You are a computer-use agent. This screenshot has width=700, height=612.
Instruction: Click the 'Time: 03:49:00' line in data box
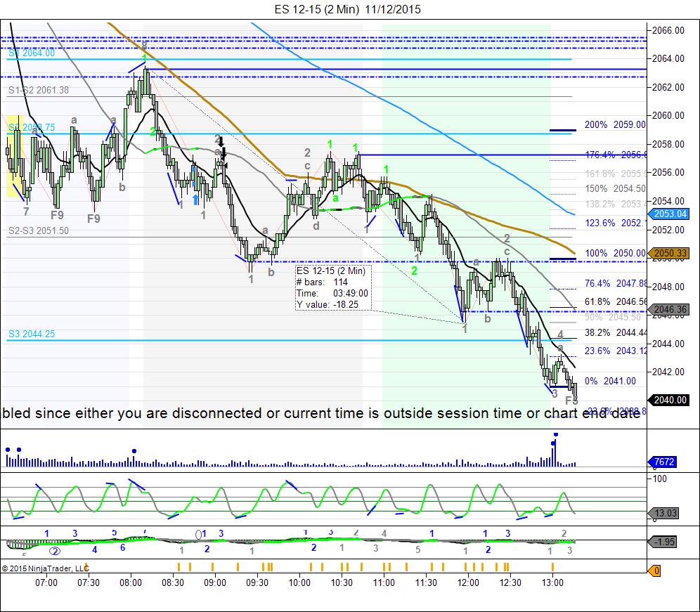click(x=332, y=293)
